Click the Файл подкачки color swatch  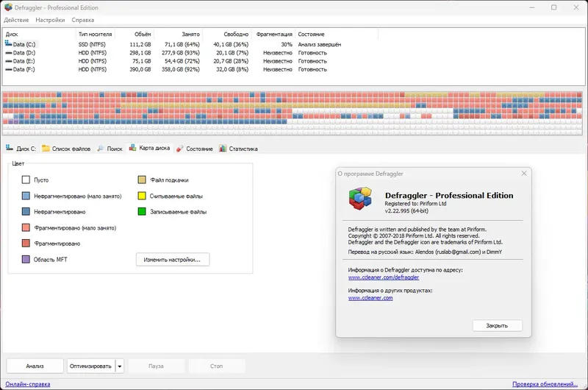(142, 180)
